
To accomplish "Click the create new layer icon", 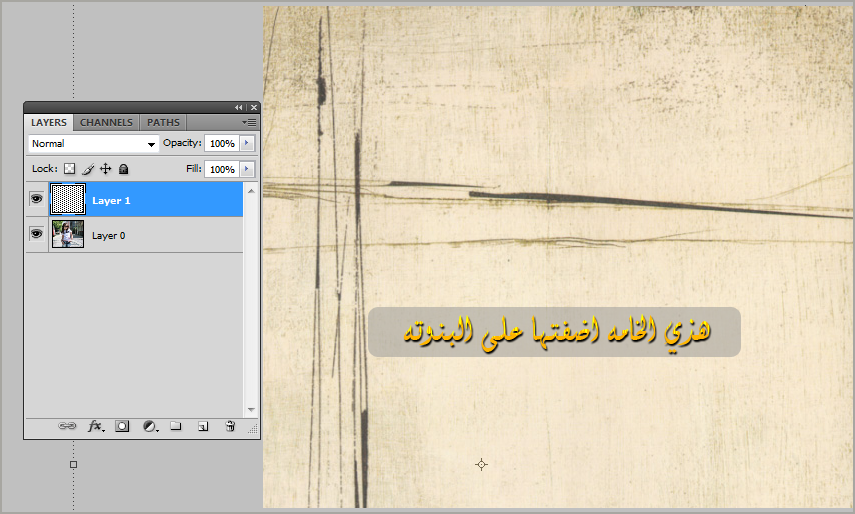I will pos(203,426).
